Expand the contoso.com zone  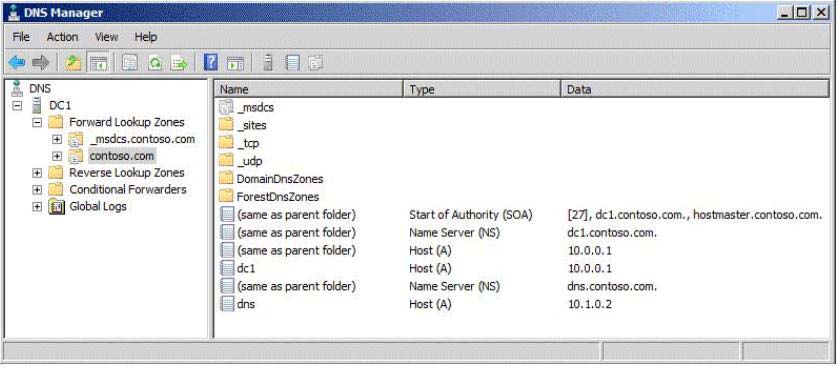pos(57,157)
